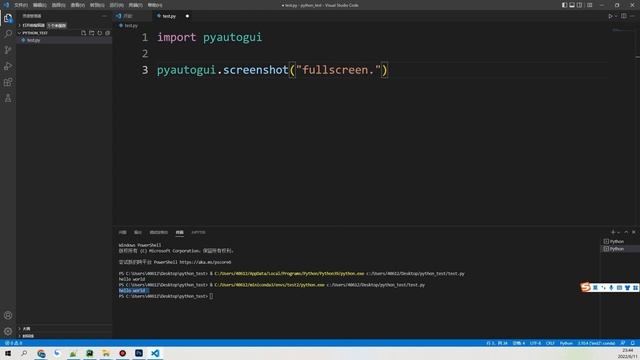Open the Run and Debug view
The width and height of the screenshot is (640, 360).
[8, 66]
